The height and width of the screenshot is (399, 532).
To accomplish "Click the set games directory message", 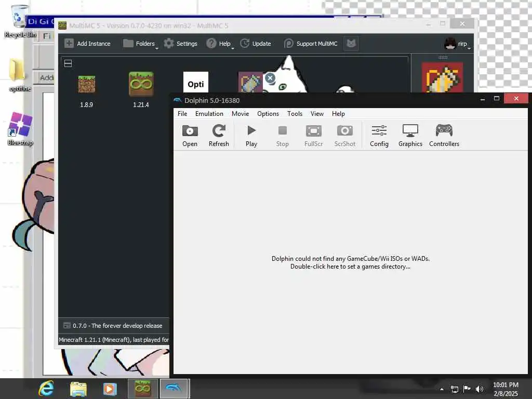I will pos(351,262).
